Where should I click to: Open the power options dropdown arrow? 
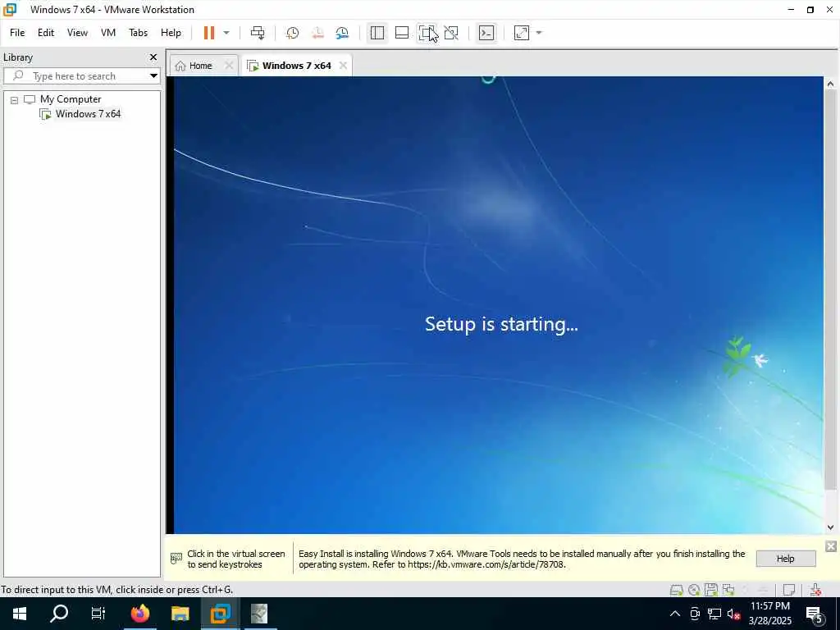(x=226, y=33)
